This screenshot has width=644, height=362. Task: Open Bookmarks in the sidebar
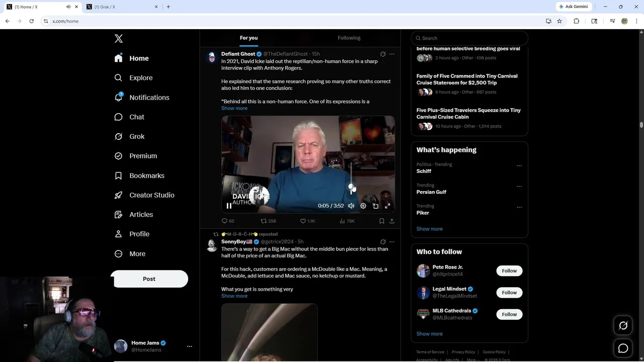click(x=139, y=175)
